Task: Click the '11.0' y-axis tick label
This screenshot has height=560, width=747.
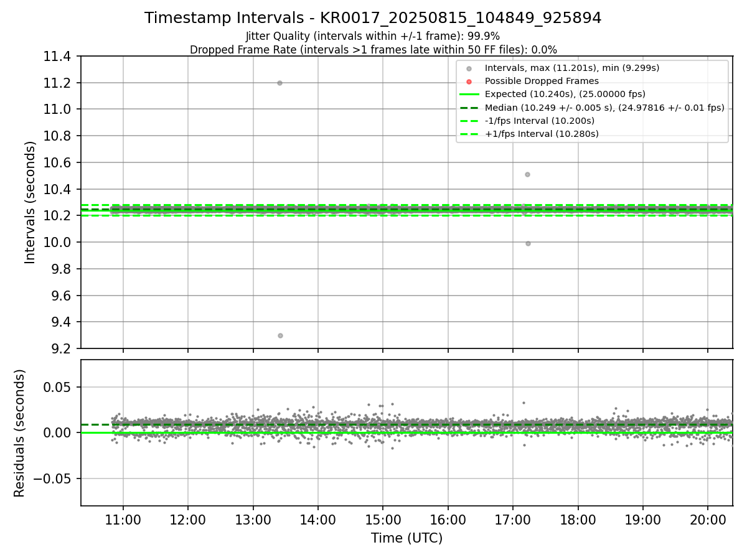Action: [58, 110]
